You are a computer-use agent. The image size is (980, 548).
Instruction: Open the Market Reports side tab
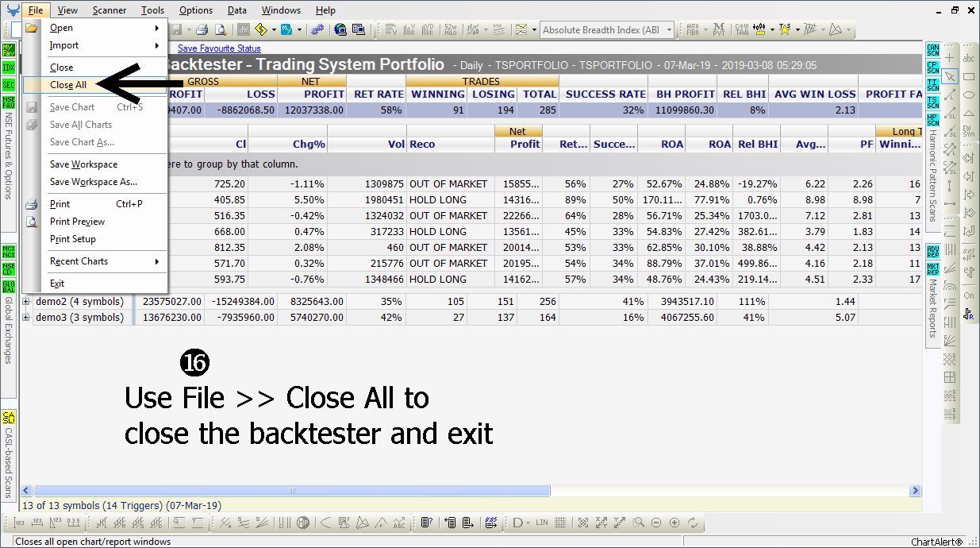932,308
